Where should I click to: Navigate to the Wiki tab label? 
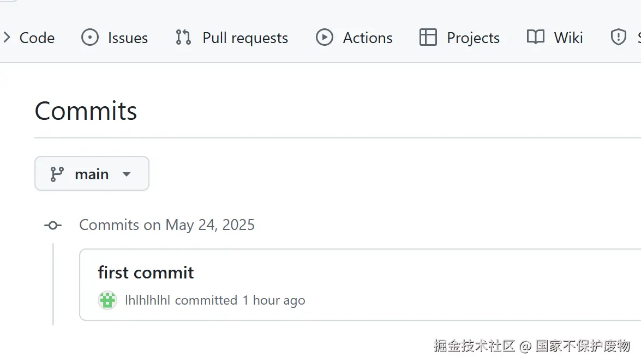pyautogui.click(x=568, y=38)
